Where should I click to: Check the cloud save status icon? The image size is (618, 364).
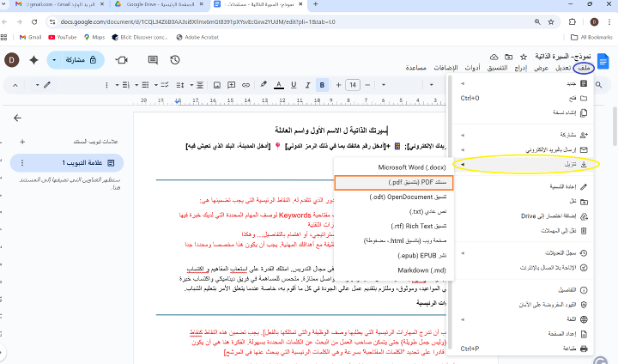tap(494, 57)
